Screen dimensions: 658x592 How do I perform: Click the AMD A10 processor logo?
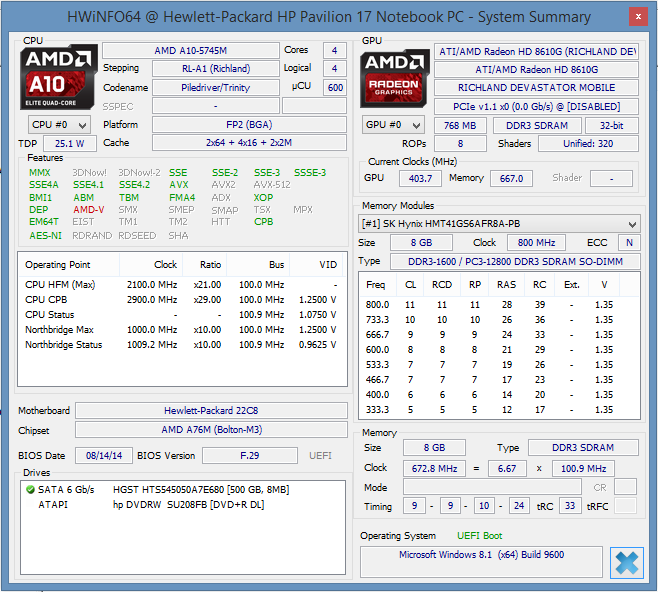[x=58, y=78]
